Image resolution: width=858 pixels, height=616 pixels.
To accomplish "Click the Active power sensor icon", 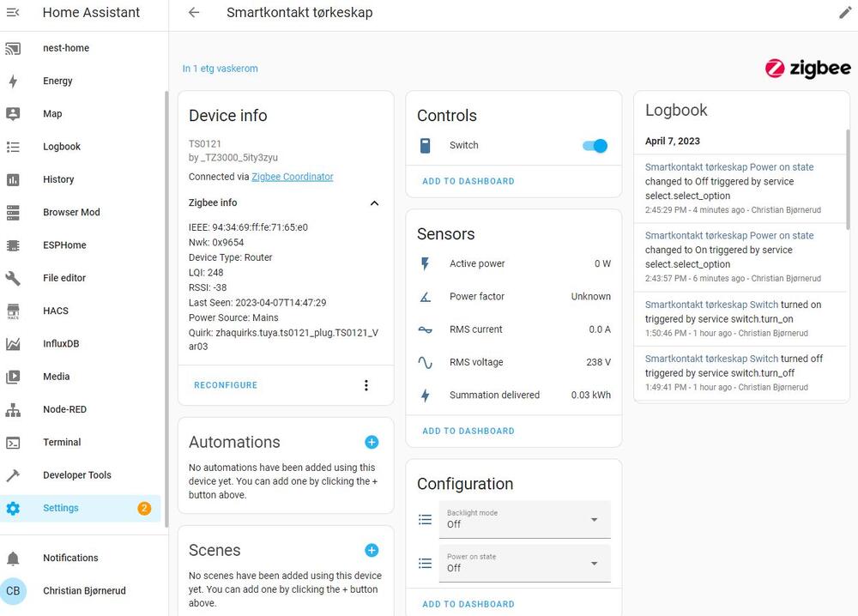I will pyautogui.click(x=426, y=264).
